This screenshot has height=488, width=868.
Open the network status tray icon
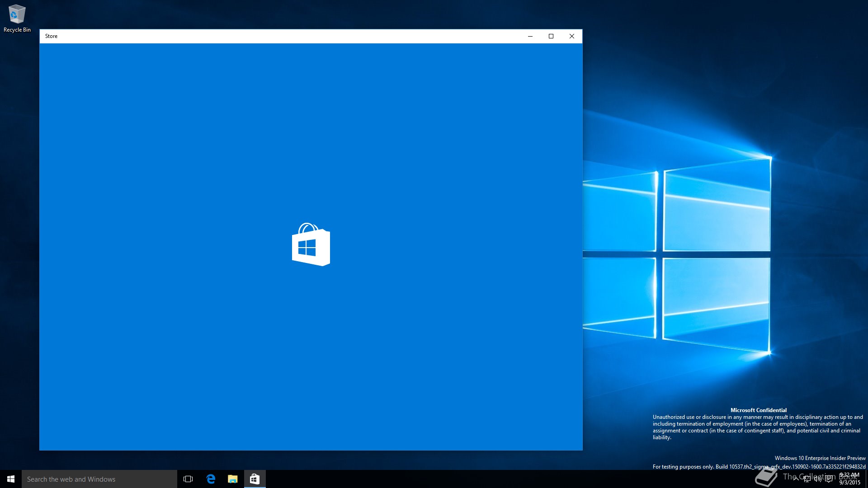(x=807, y=479)
